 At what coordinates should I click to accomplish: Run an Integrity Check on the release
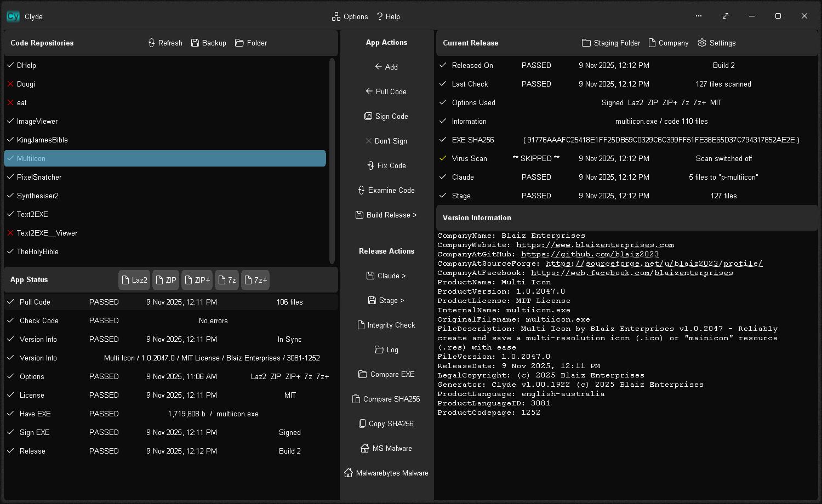[386, 325]
